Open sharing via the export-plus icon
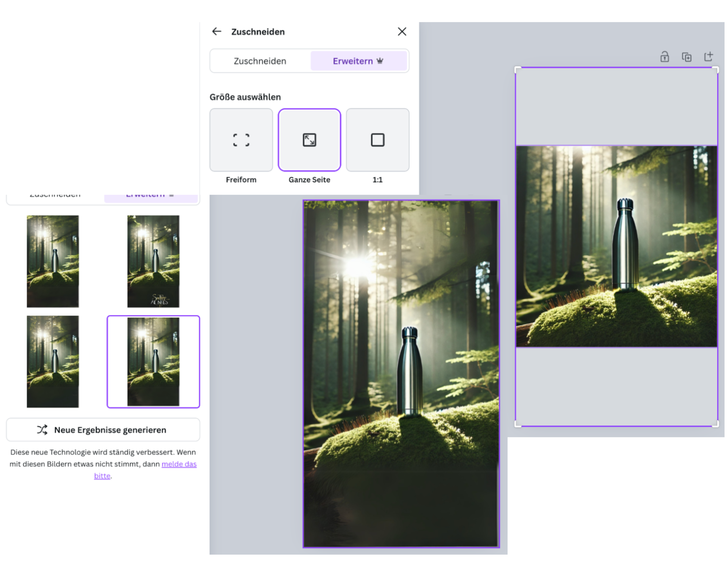Screen dimensions: 728x568 [x=709, y=57]
